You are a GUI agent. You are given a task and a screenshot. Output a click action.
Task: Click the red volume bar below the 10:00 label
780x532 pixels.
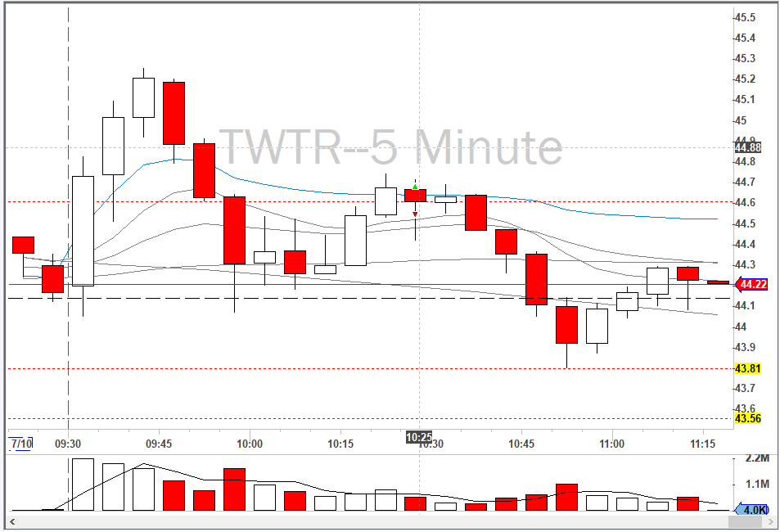[234, 489]
